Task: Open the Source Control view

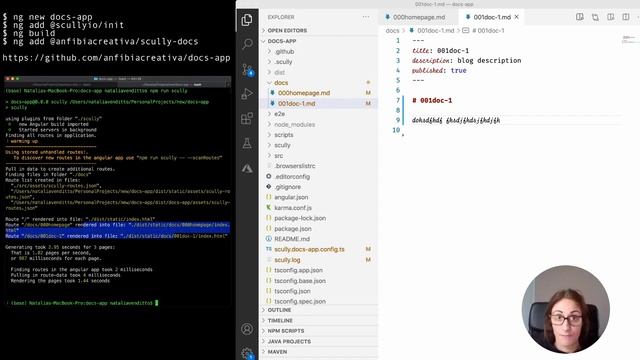Action: (x=247, y=69)
